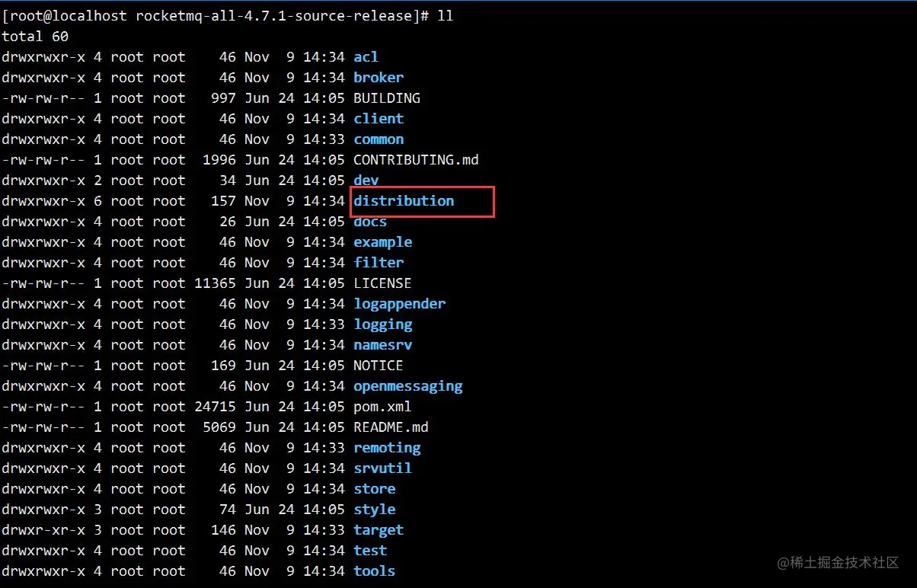Click the dev directory name
Image resolution: width=917 pixels, height=588 pixels.
pos(366,181)
